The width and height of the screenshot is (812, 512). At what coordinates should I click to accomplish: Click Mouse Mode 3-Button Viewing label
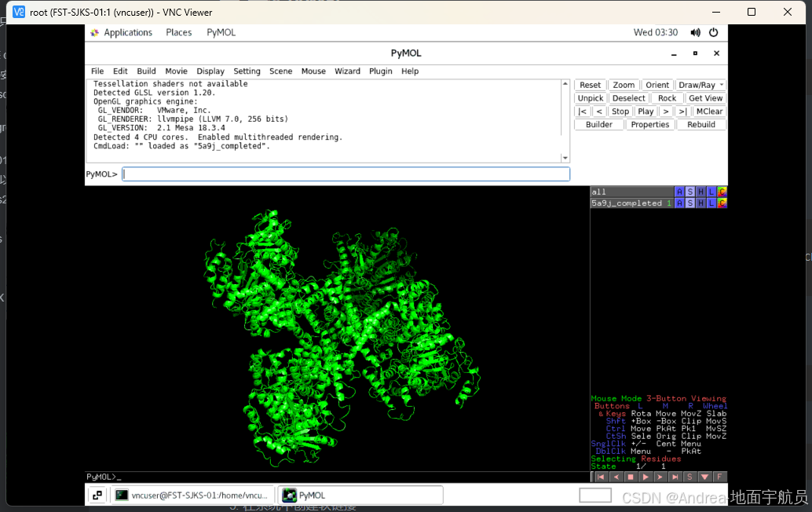point(659,399)
